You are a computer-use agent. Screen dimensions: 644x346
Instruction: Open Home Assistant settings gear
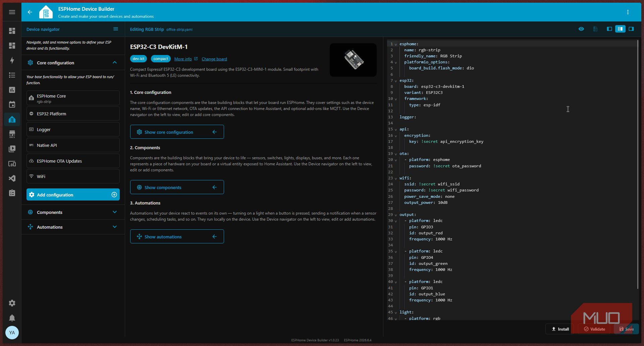click(12, 303)
